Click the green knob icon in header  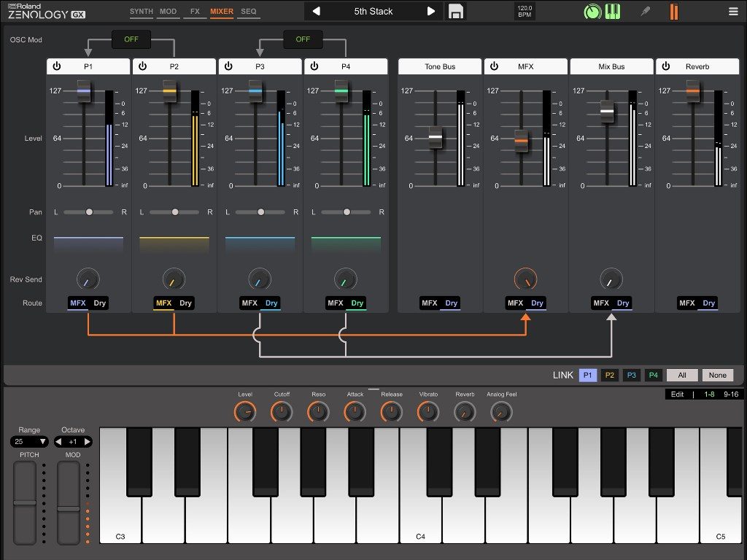(592, 12)
